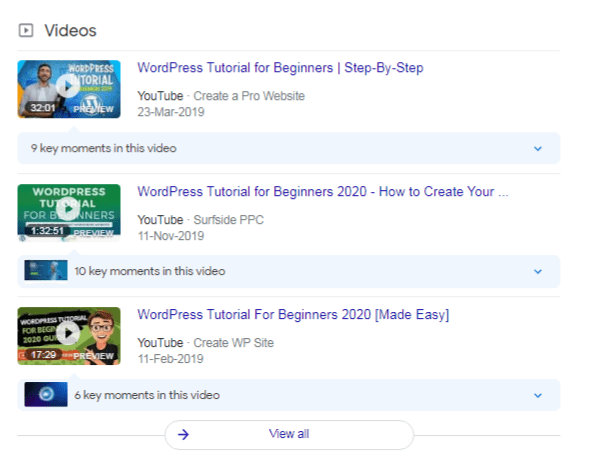Open 'WordPress Tutorial for Beginners 2020 - How to Create Your' link

[323, 191]
